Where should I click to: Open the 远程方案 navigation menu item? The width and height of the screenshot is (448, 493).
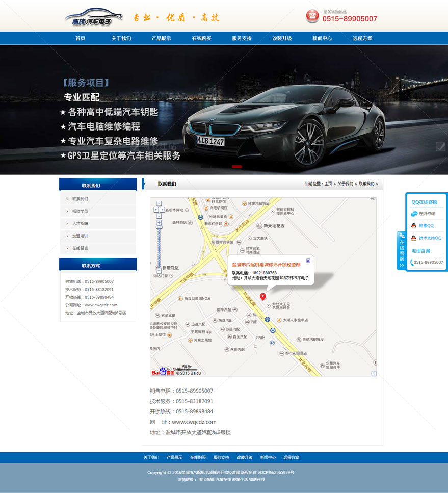(362, 38)
